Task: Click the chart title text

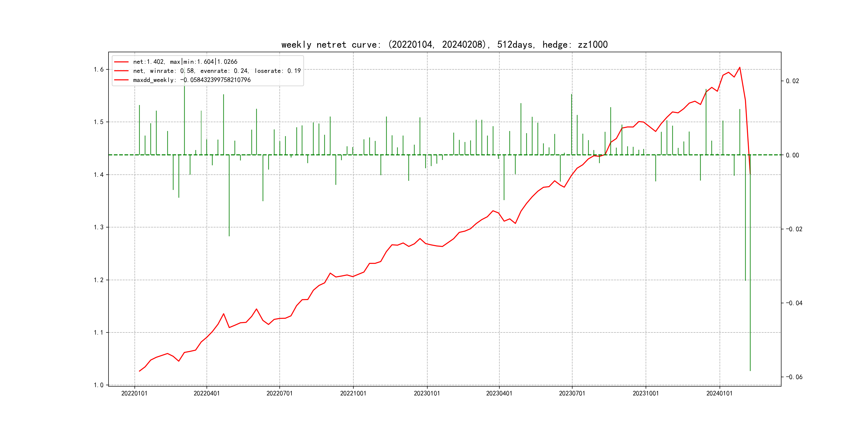Action: [x=444, y=44]
